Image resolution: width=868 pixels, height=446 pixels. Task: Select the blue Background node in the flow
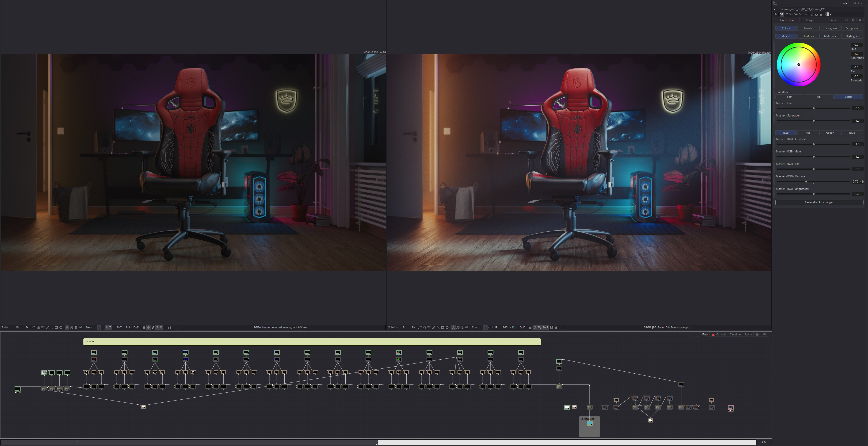pos(590,423)
